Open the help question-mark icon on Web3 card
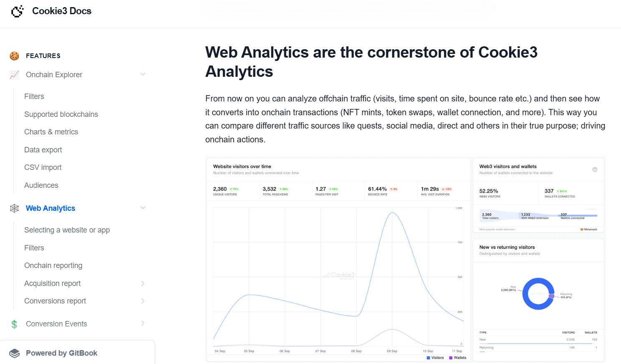 [595, 169]
